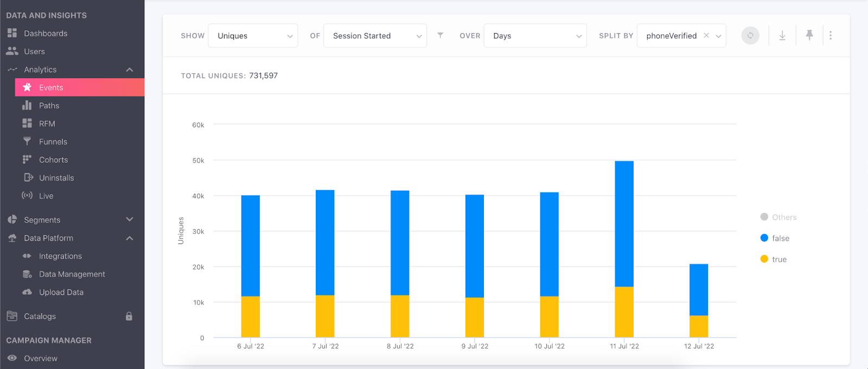Viewport: 868px width, 369px height.
Task: Click the Dashboards grid icon in the sidebar
Action: 12,33
